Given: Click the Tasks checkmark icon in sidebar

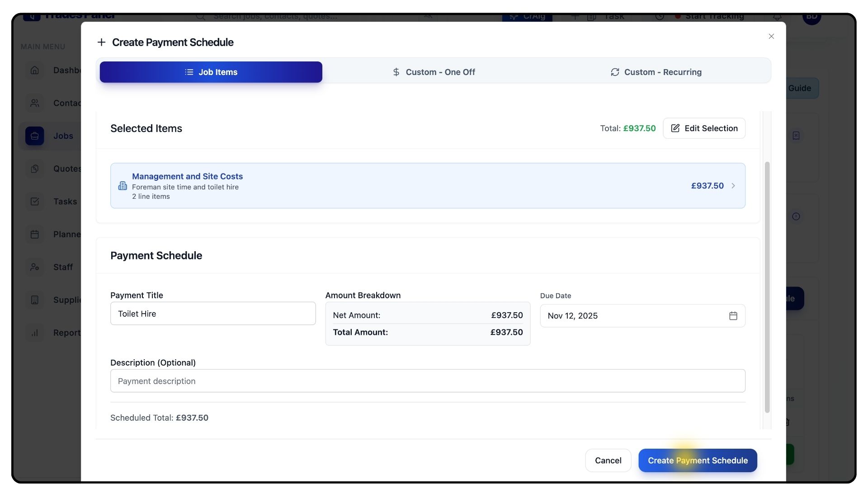Looking at the screenshot, I should 35,202.
